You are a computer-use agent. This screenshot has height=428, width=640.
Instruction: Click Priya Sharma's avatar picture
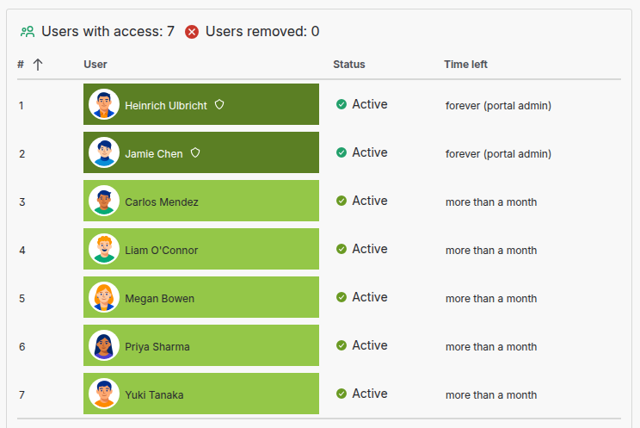104,346
